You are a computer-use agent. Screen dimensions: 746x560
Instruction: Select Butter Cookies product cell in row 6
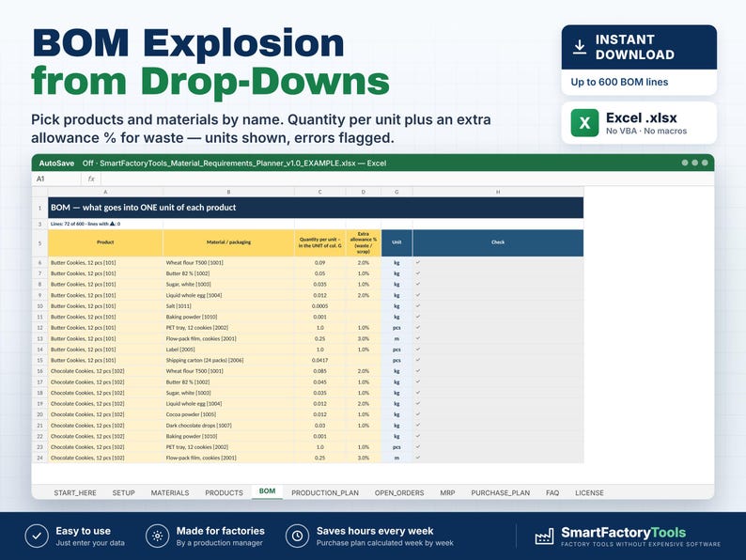(105, 263)
